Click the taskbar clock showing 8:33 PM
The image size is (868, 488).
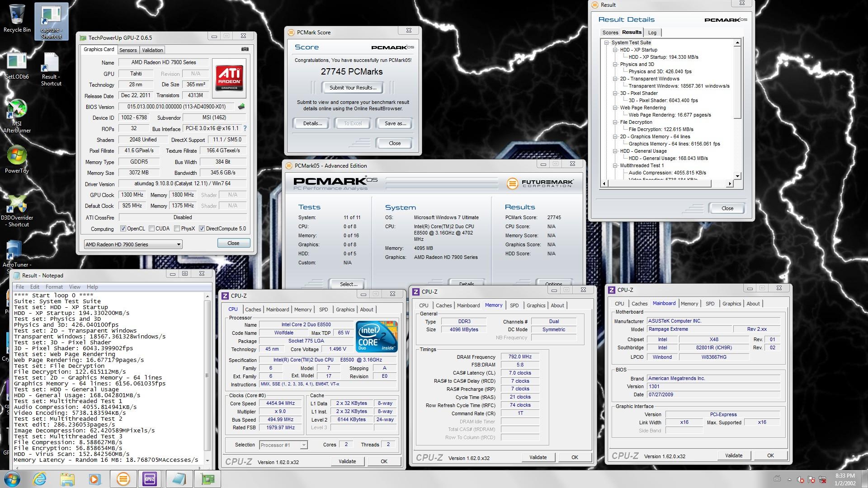coord(844,479)
